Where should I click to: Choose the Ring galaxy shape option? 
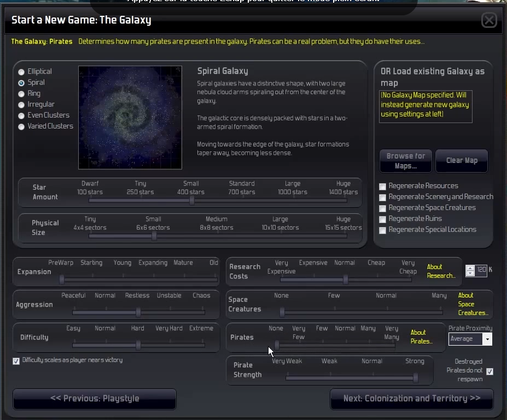click(x=21, y=94)
